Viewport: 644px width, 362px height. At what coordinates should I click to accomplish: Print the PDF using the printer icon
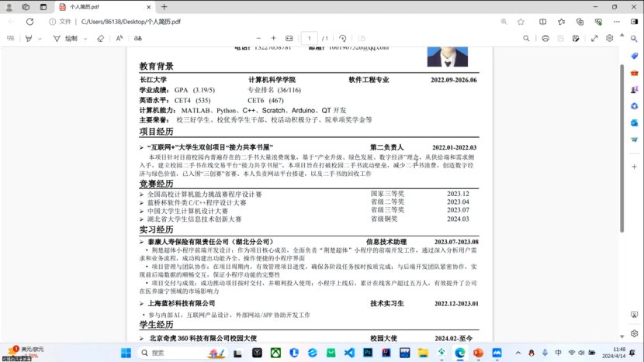tap(545, 38)
